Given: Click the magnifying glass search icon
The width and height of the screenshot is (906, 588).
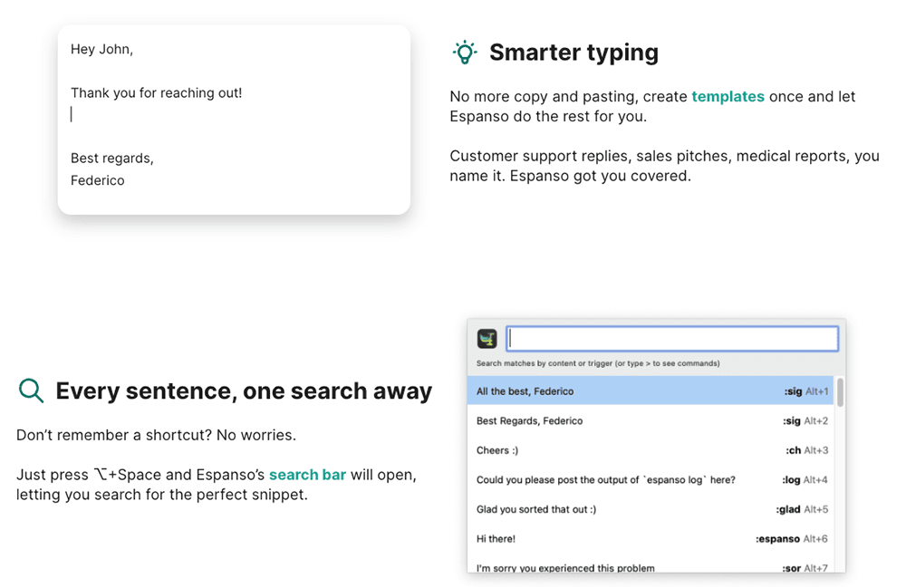Looking at the screenshot, I should pyautogui.click(x=31, y=390).
